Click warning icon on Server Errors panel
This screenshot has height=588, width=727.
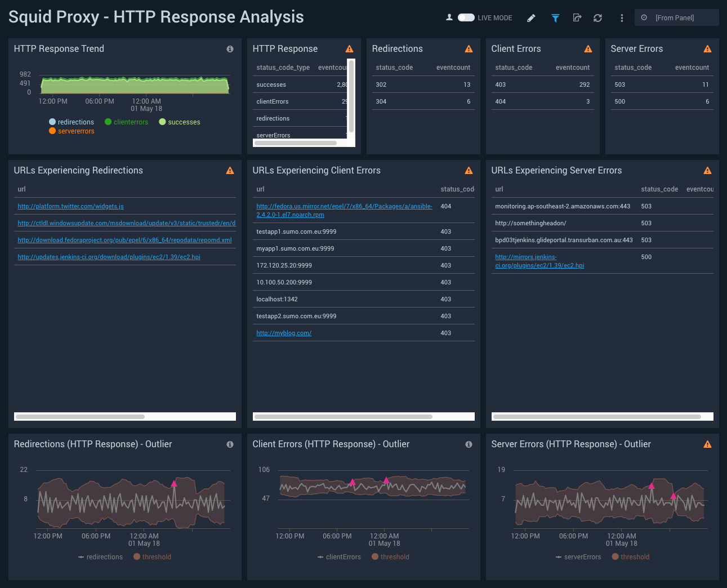coord(707,49)
